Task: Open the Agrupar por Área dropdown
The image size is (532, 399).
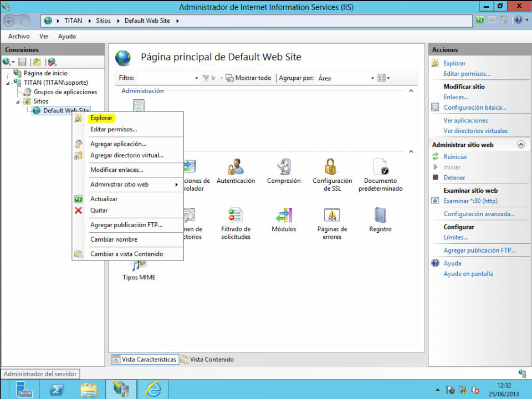Action: (x=372, y=78)
